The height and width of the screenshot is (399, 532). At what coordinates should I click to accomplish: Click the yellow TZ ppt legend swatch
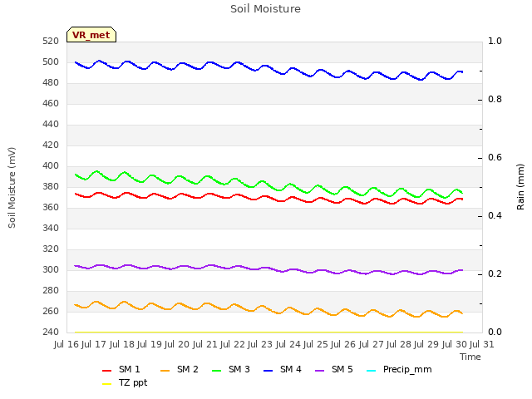point(107,384)
